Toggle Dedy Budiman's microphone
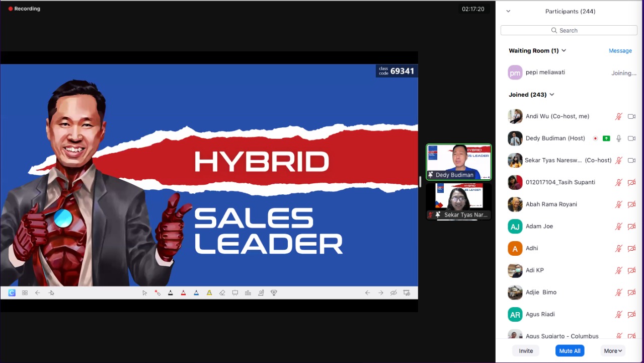The image size is (644, 363). click(x=619, y=138)
